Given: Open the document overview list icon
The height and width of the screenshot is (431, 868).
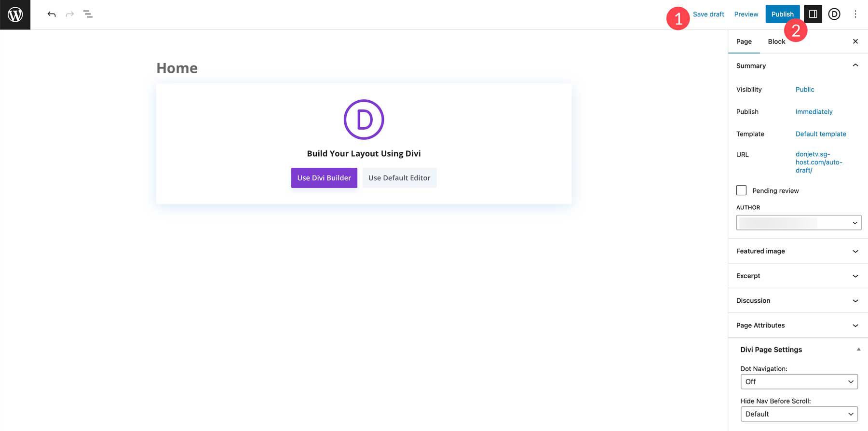Looking at the screenshot, I should [88, 14].
